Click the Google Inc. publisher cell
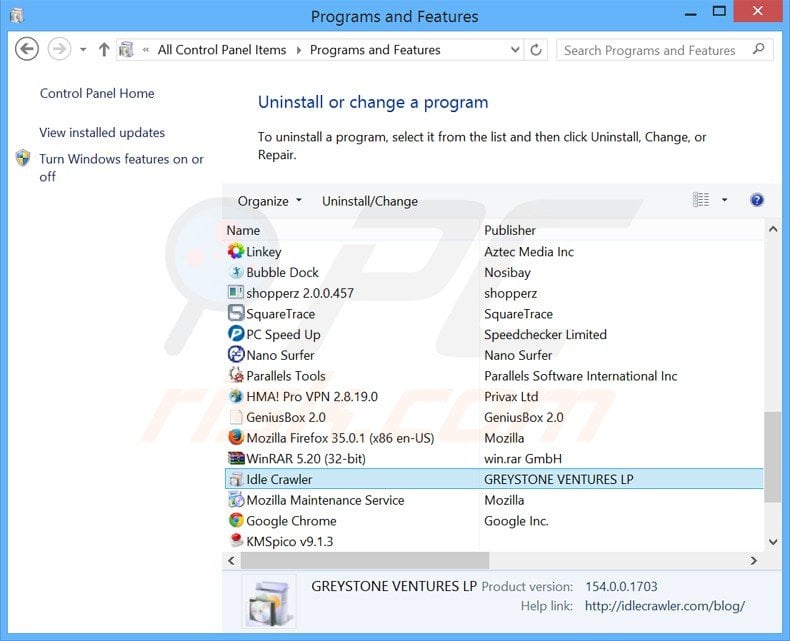Viewport: 790px width, 641px height. click(x=516, y=521)
